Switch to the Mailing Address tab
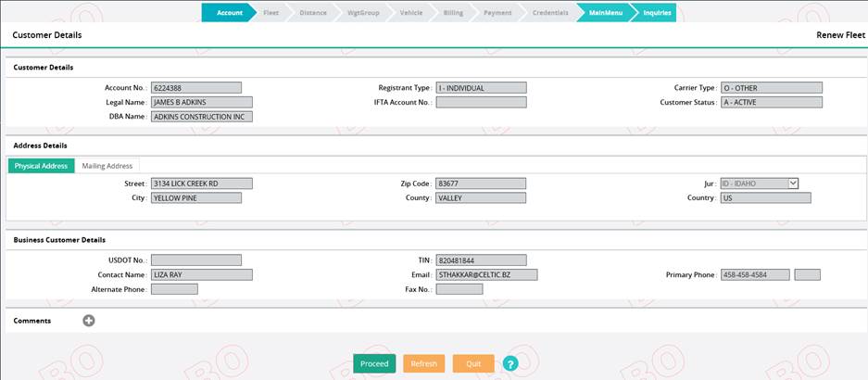 click(x=107, y=166)
